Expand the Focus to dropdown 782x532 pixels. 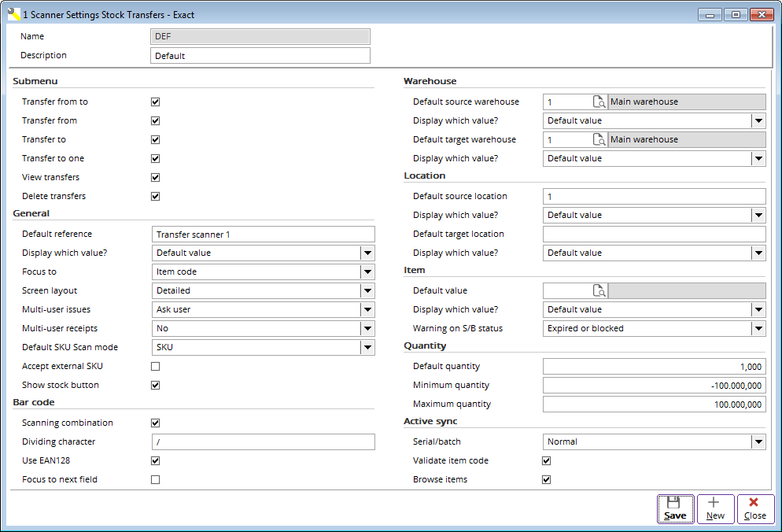[x=367, y=272]
